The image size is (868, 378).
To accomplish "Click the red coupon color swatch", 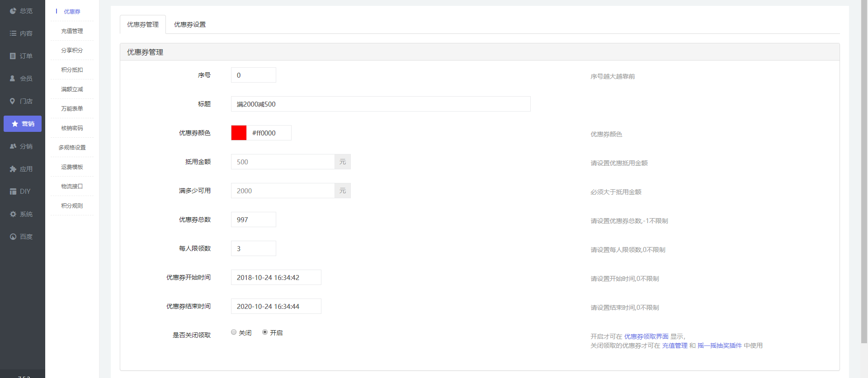I will coord(239,133).
